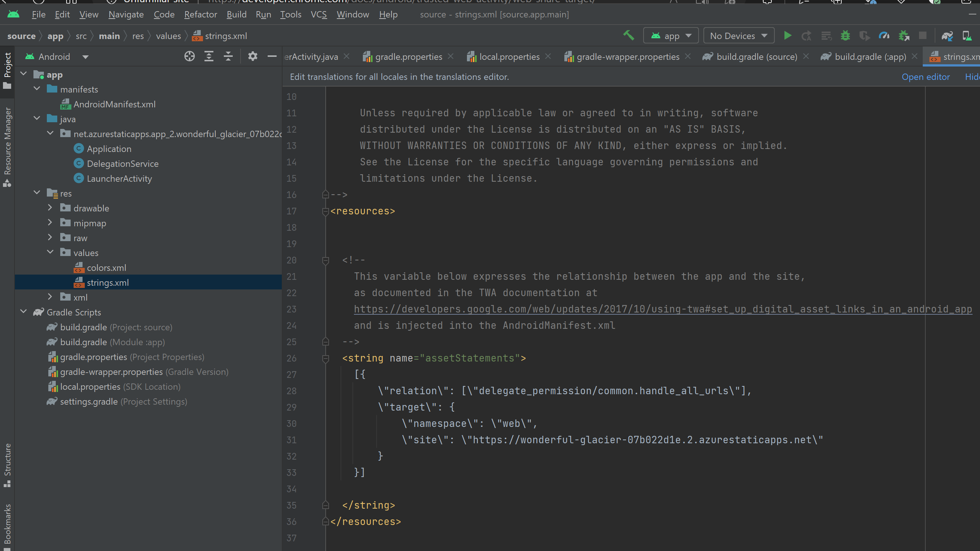Open the Refactor menu
Image resolution: width=980 pixels, height=551 pixels.
pos(201,14)
